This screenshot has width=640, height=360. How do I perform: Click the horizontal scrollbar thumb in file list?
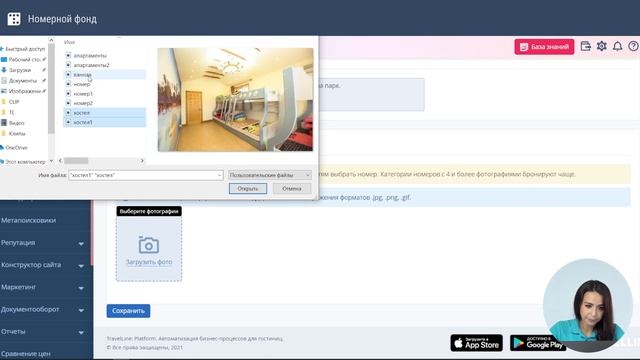[76, 161]
